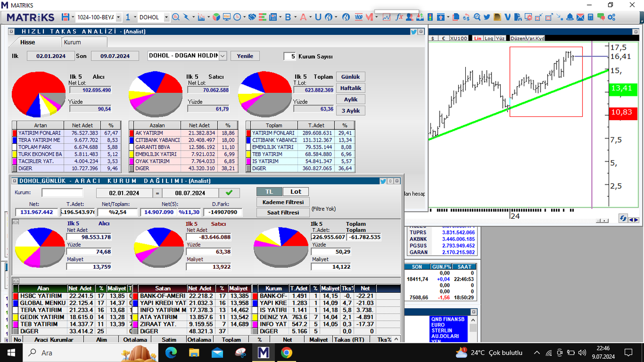The width and height of the screenshot is (644, 362).
Task: Click Twitter icon in Hızlı Takas Analizi title bar
Action: (x=414, y=32)
